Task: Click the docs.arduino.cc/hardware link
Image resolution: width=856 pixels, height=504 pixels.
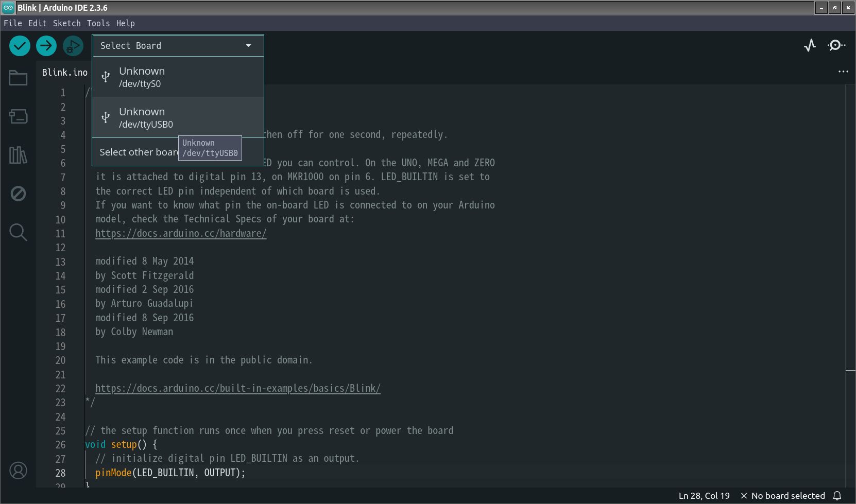Action: coord(181,233)
